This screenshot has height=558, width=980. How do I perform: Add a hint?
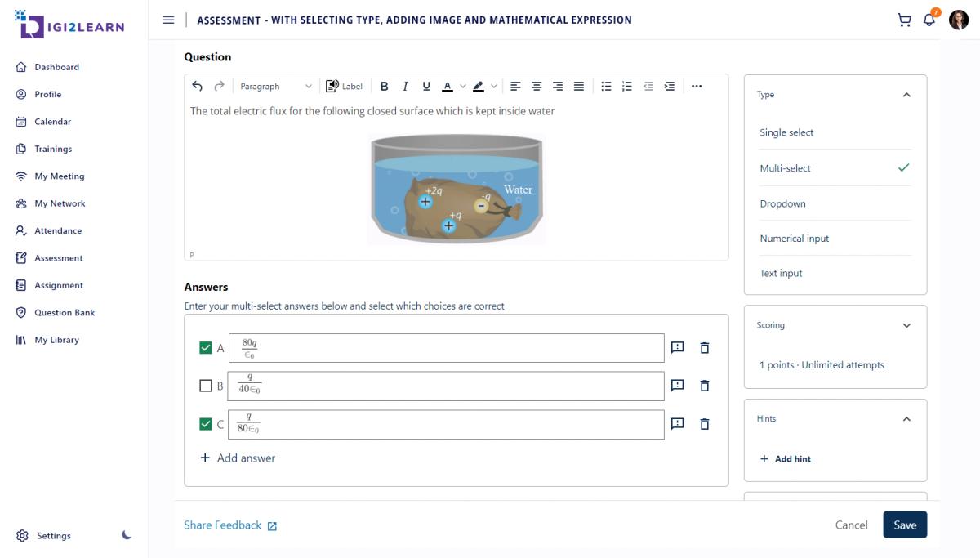point(786,459)
